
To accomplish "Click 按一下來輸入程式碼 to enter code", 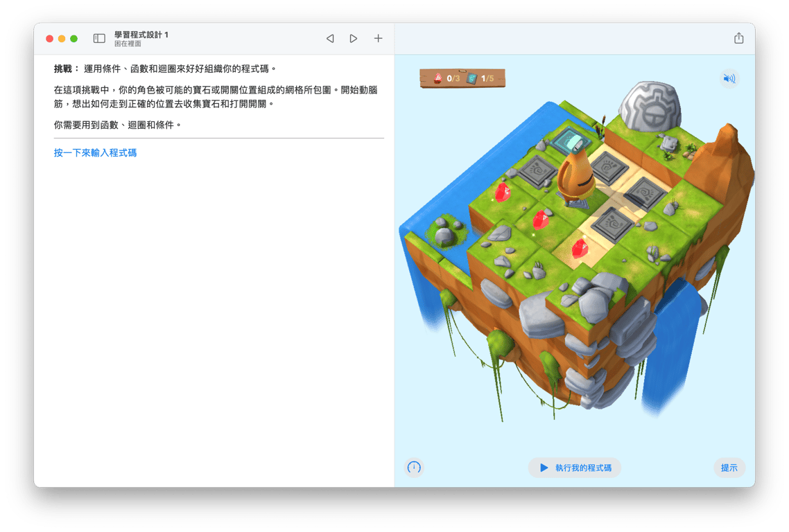I will tap(95, 153).
